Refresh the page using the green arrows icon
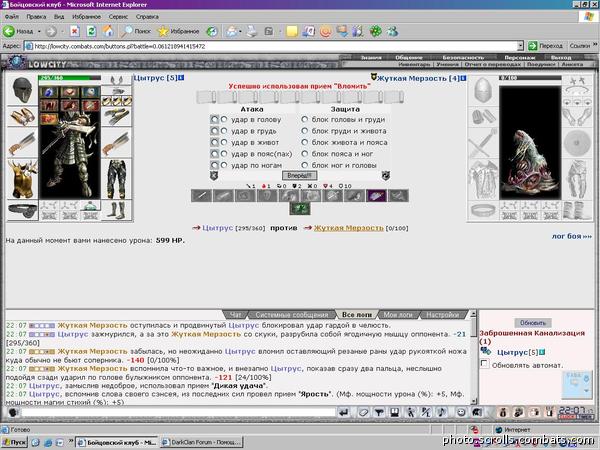The height and width of the screenshot is (450, 600). [91, 31]
